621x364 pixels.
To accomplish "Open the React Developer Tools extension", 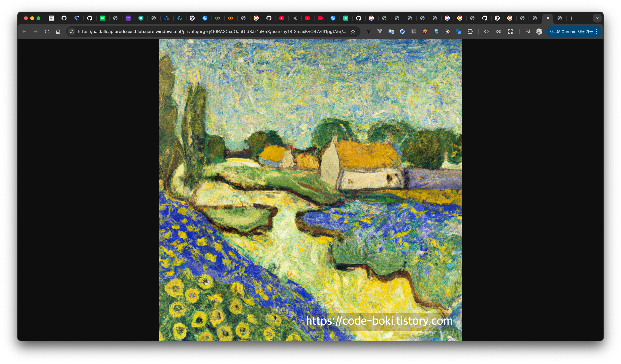I will pos(447,31).
